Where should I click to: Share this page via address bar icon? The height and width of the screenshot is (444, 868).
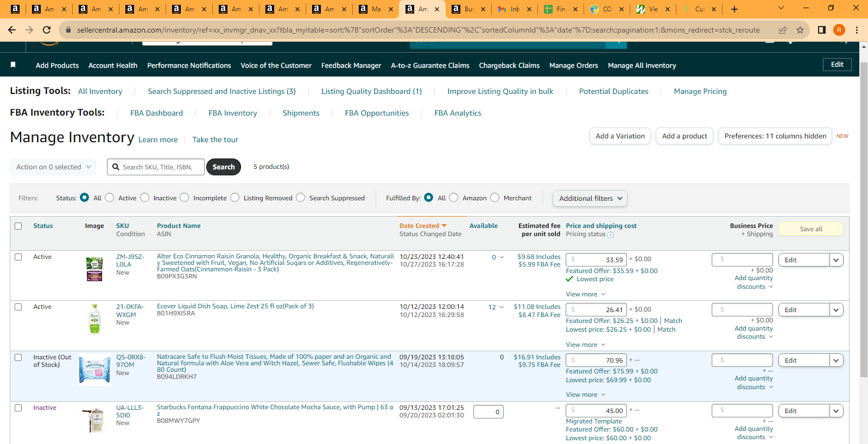783,30
